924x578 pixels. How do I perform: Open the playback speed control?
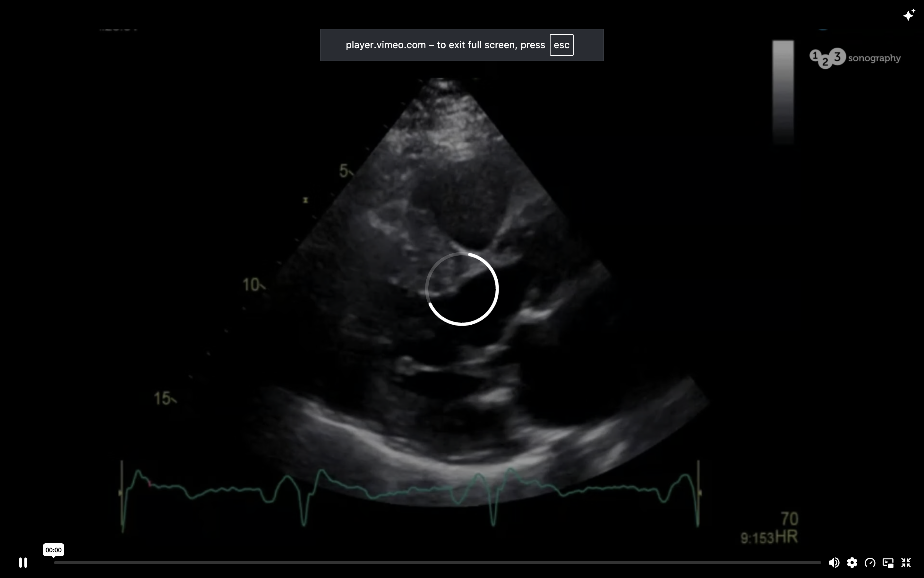point(870,562)
